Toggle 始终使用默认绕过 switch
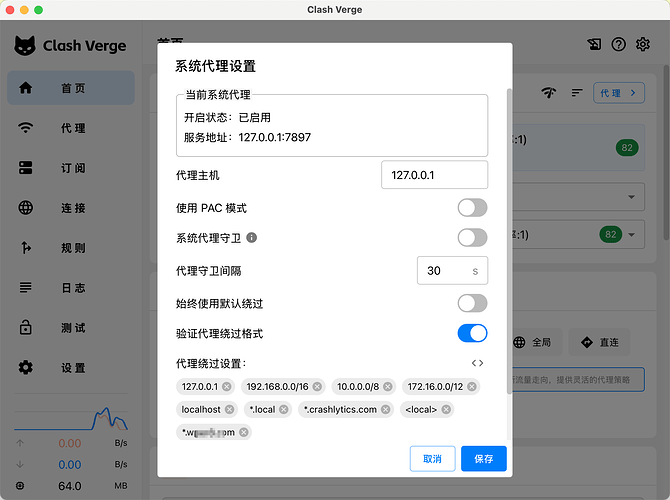Image resolution: width=670 pixels, height=500 pixels. [x=472, y=303]
